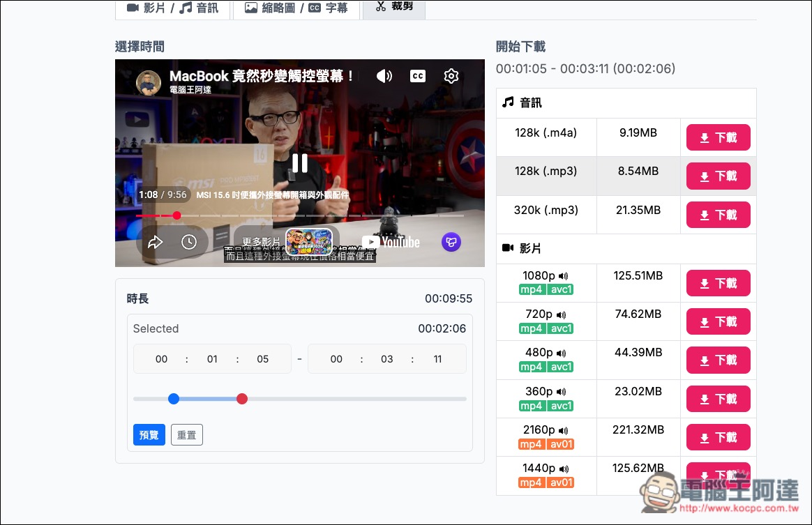Open the 更多影片 thumbnail
This screenshot has width=812, height=525.
(308, 241)
